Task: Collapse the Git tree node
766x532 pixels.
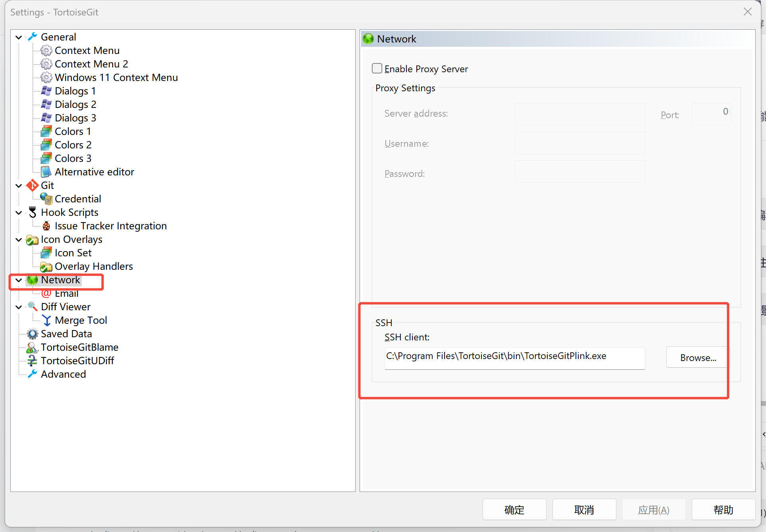Action: 19,186
